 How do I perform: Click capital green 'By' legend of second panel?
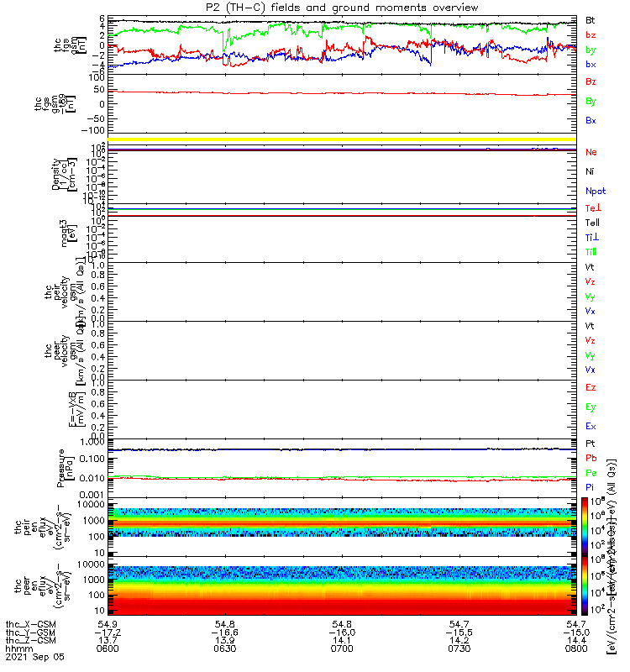coord(591,101)
